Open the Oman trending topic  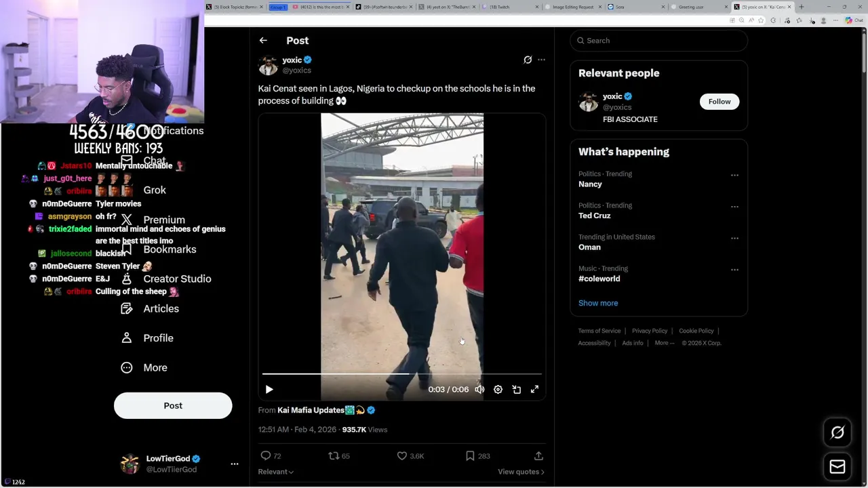click(x=589, y=247)
